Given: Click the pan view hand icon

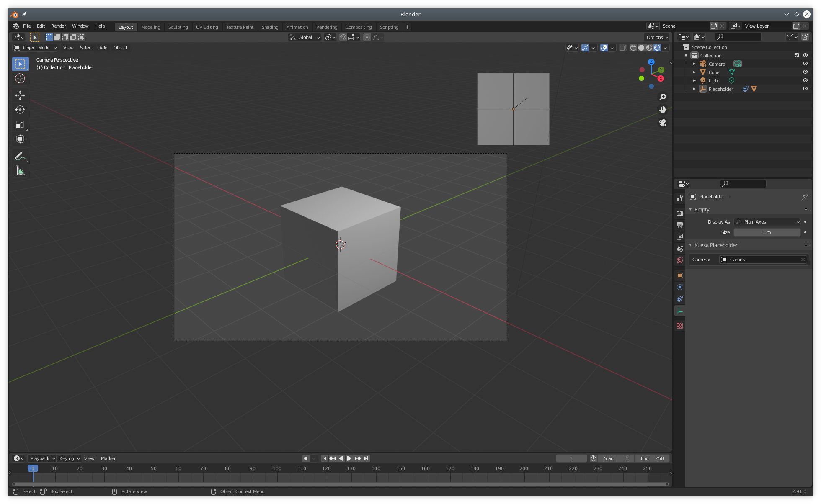Looking at the screenshot, I should (663, 110).
